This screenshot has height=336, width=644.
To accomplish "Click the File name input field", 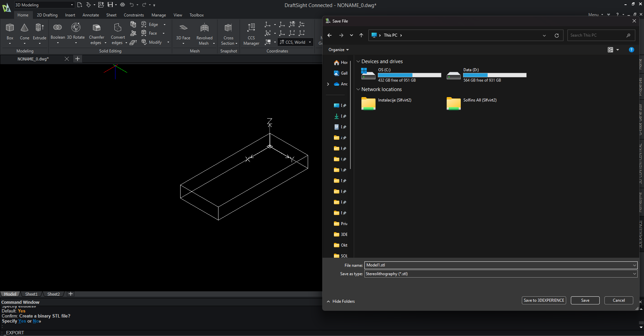I will [x=470, y=265].
